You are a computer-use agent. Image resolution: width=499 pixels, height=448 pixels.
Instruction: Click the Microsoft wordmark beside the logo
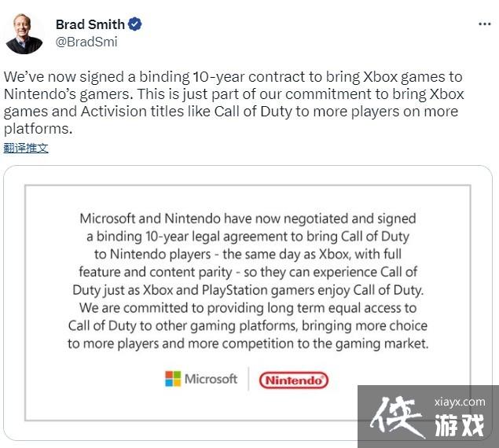tap(211, 379)
